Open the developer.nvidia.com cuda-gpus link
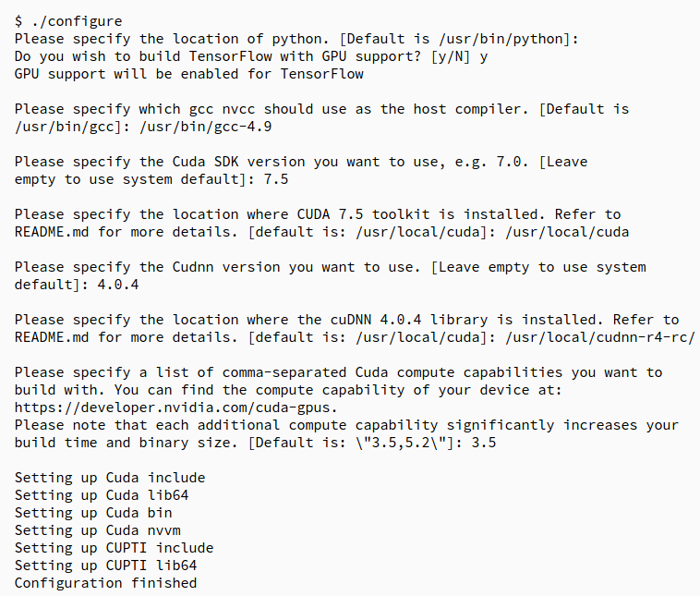 (x=175, y=407)
